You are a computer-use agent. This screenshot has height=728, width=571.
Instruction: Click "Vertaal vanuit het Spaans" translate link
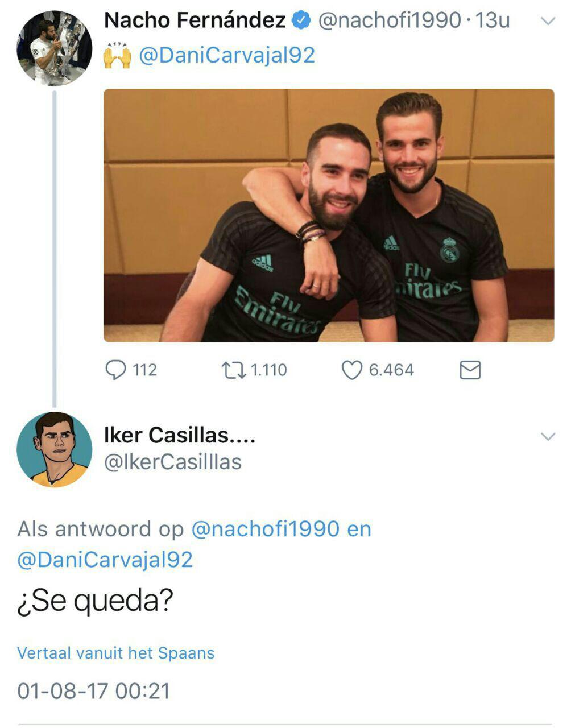116,653
